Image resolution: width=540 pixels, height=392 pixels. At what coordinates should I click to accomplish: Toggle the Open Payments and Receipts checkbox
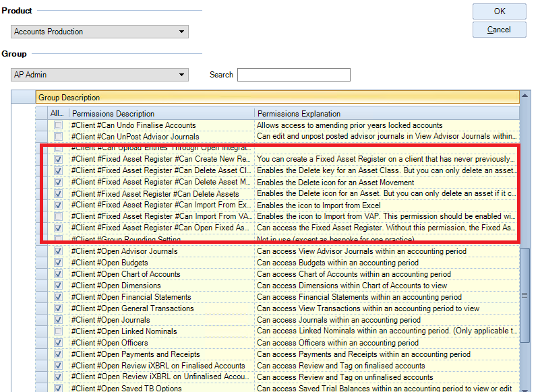click(59, 354)
